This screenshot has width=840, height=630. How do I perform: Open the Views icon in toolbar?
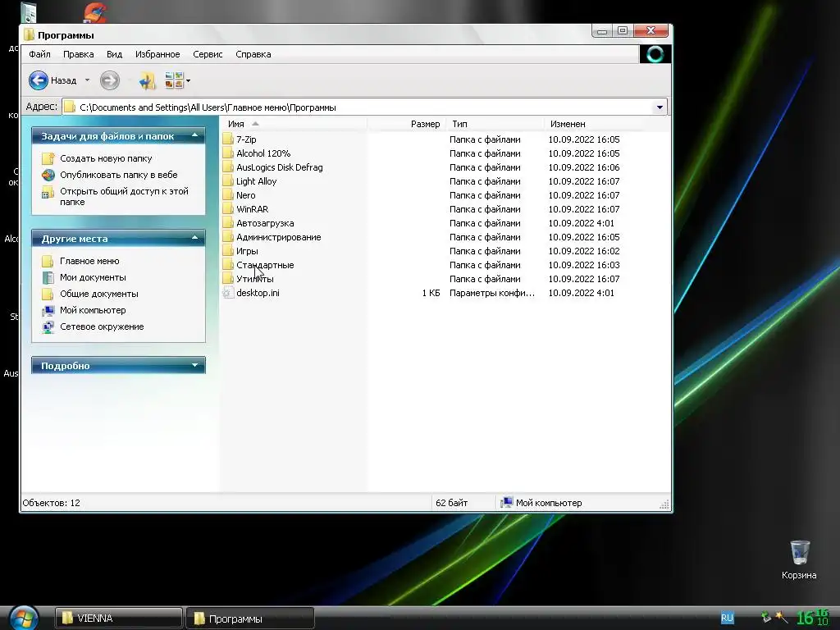[x=174, y=80]
